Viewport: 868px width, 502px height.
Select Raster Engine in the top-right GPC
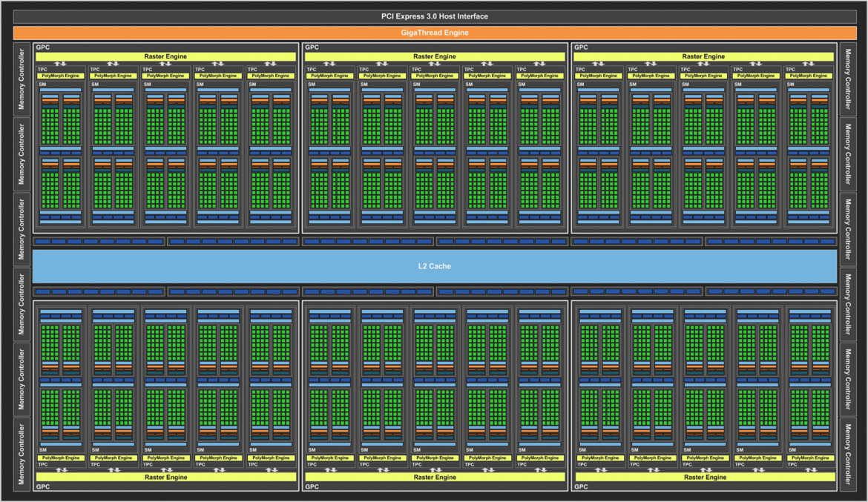click(703, 56)
